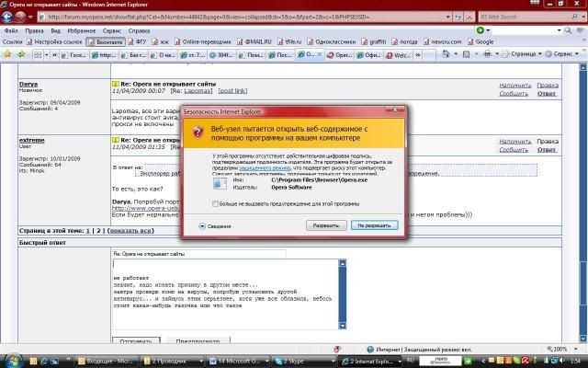Click the RU language indicator in taskbar
Screen dimensions: 588x368
tap(410, 361)
